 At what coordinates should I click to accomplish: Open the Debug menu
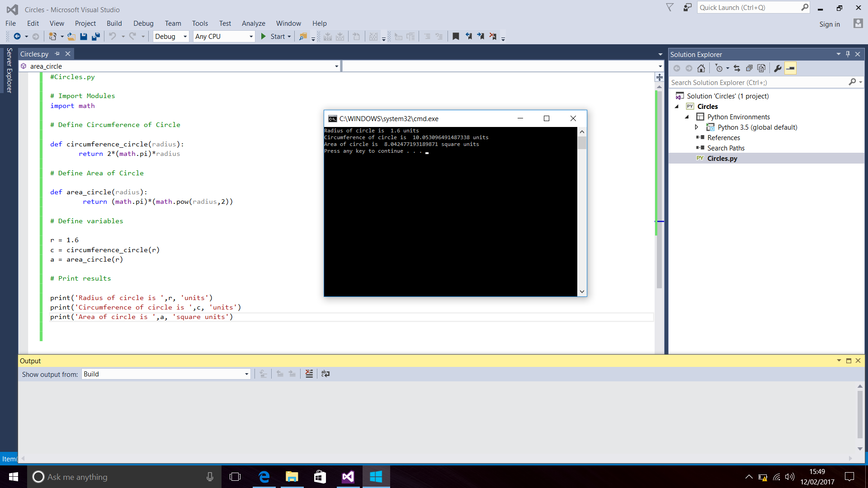click(143, 23)
